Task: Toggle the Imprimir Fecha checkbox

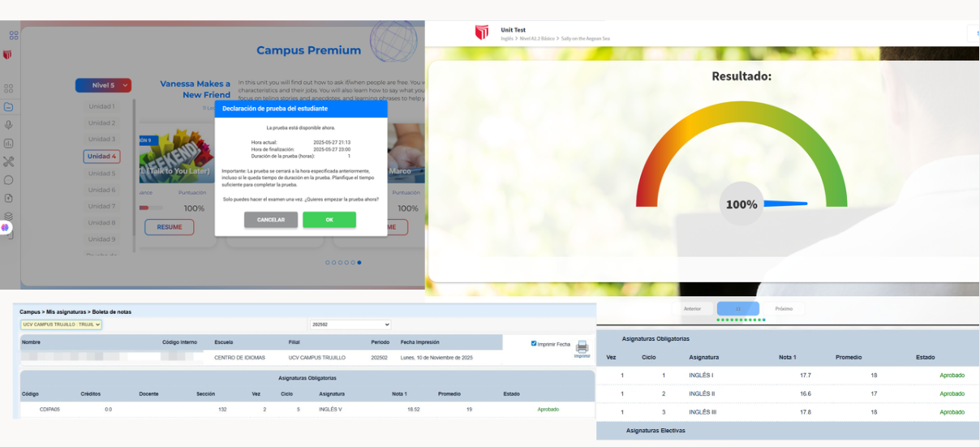Action: 534,343
